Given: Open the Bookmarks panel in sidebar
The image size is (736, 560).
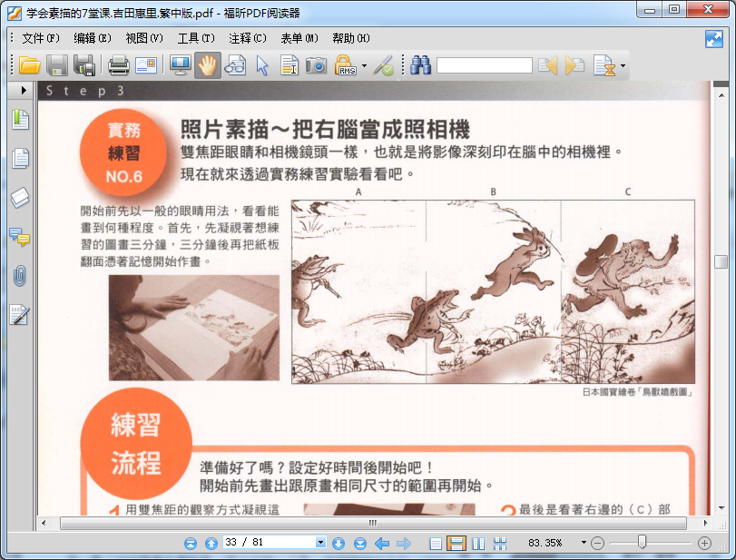Looking at the screenshot, I should (x=20, y=119).
